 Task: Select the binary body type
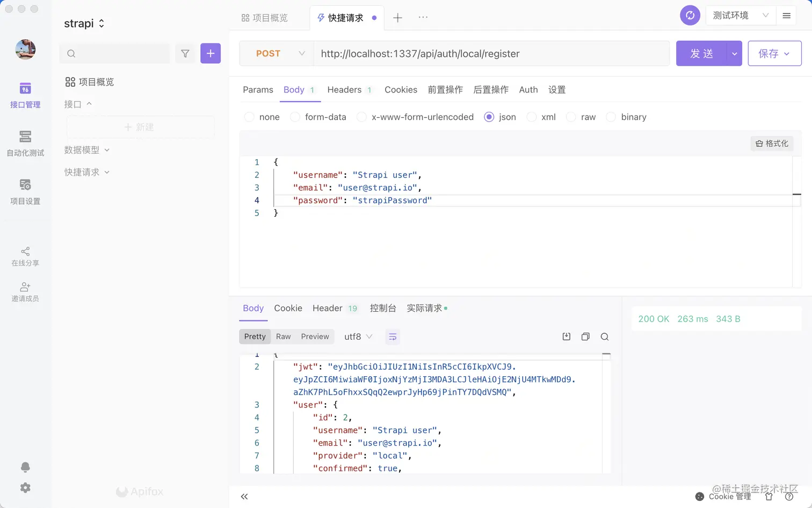(626, 117)
